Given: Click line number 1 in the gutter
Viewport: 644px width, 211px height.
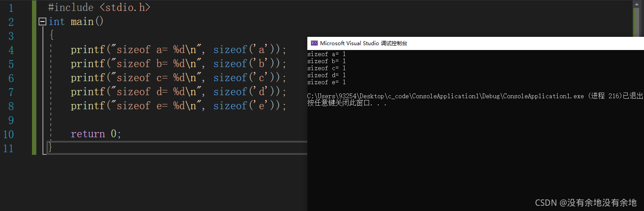Looking at the screenshot, I should tap(11, 8).
